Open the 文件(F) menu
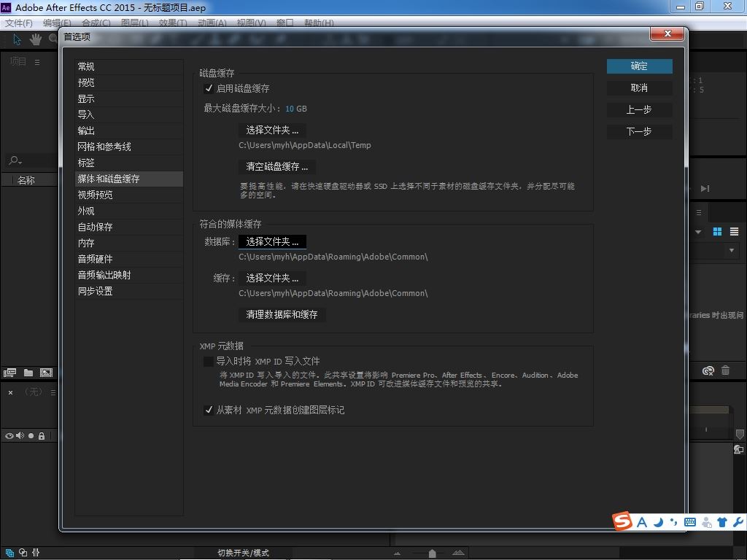Viewport: 747px width, 560px height. click(x=18, y=23)
